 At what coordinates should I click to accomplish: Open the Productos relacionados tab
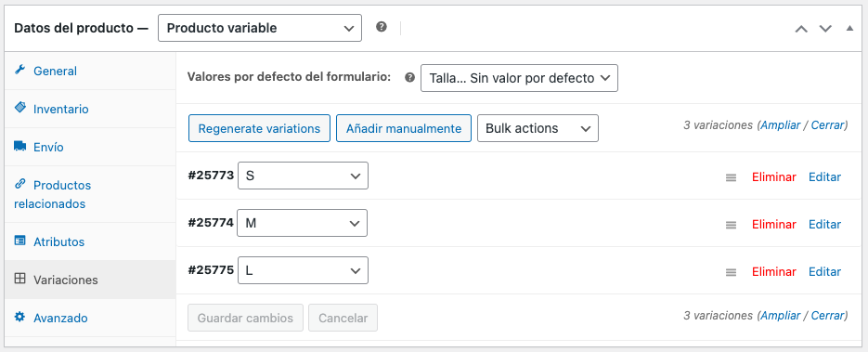pyautogui.click(x=90, y=194)
